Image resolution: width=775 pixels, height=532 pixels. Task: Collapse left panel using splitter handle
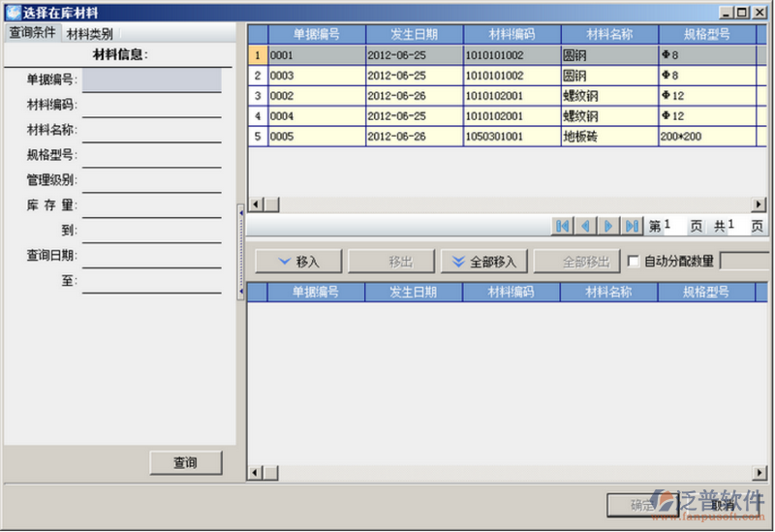point(240,250)
